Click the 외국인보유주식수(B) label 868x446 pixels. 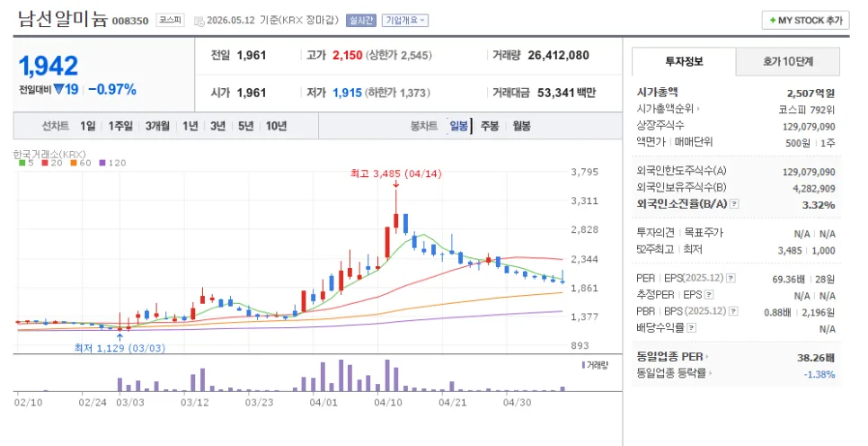(x=681, y=187)
